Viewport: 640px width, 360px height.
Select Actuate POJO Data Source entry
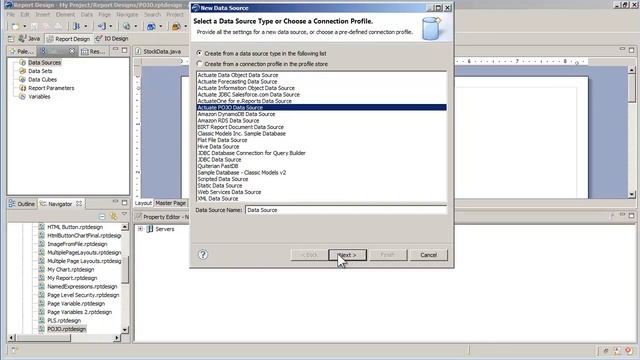[321, 107]
